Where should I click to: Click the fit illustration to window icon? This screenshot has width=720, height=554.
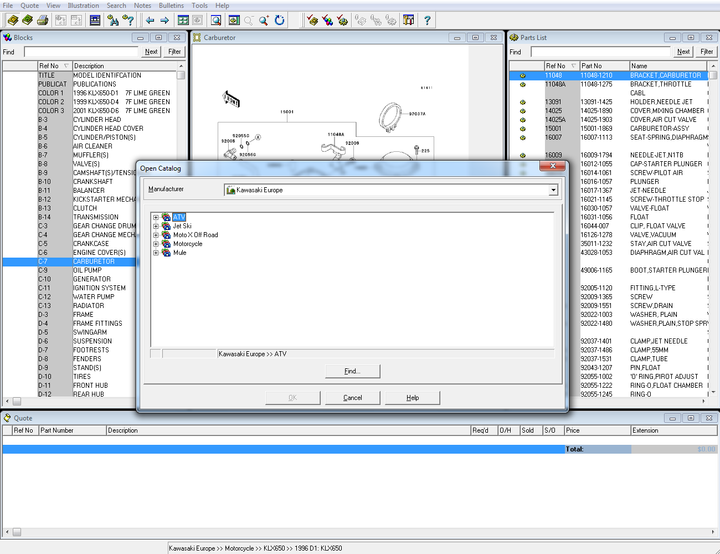234,20
